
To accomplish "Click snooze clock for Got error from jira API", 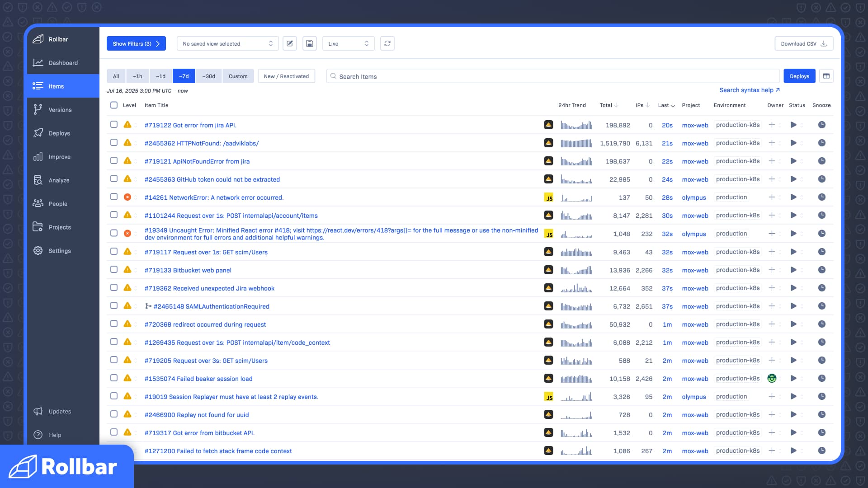I will [x=822, y=125].
